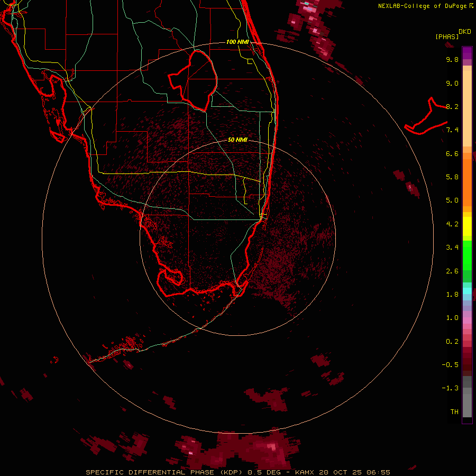The width and height of the screenshot is (476, 476).
Task: Click the 5.8 colorbar value
Action: click(452, 177)
